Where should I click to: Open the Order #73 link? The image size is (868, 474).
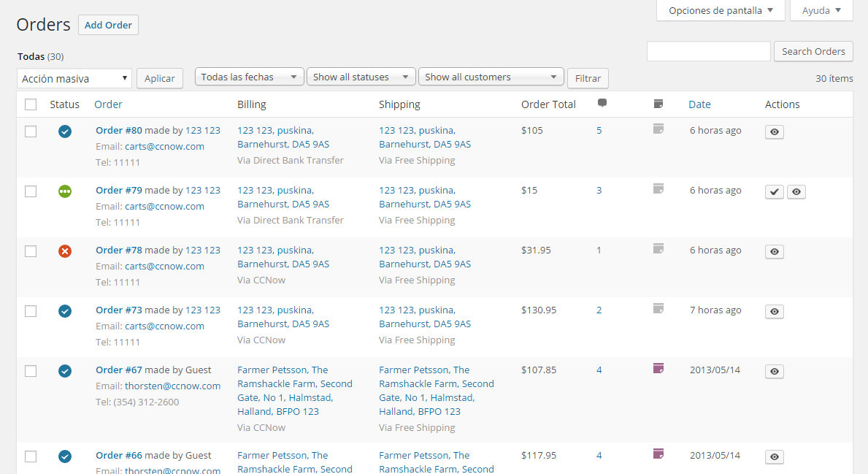click(x=118, y=310)
